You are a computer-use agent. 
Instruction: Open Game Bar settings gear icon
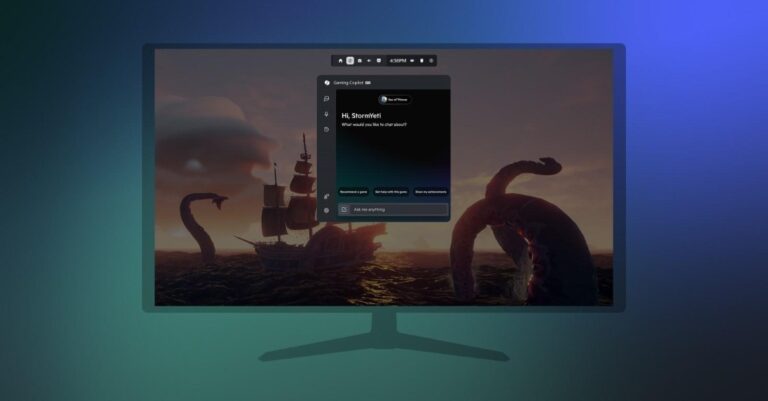(x=431, y=61)
